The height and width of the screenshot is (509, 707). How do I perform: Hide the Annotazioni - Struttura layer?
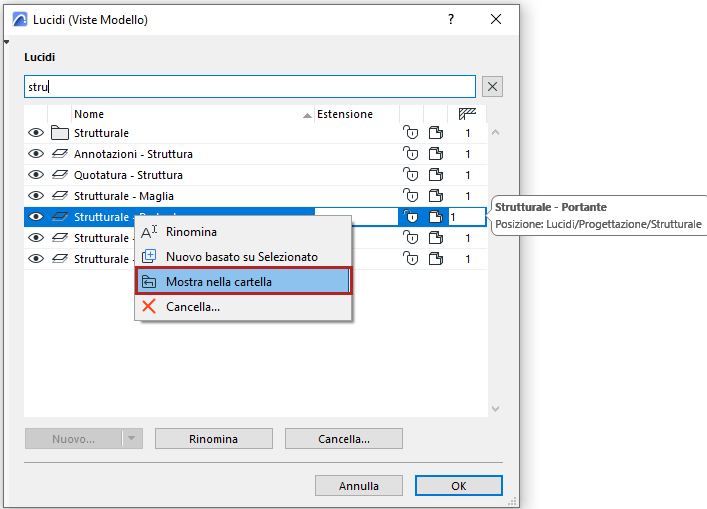tap(36, 154)
